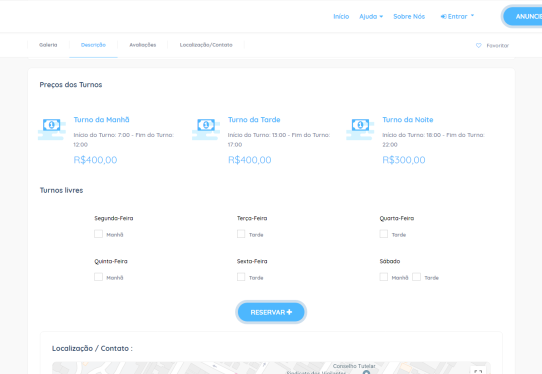Click the money icon beside Turno da Manhã
The image size is (542, 374).
click(52, 129)
